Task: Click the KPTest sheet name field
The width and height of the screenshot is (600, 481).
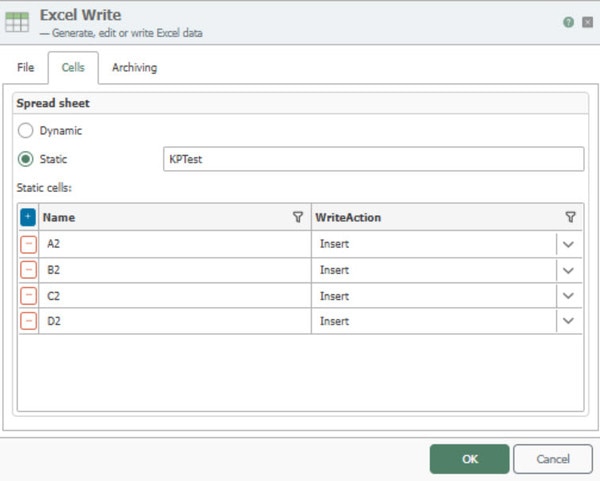Action: pyautogui.click(x=373, y=159)
